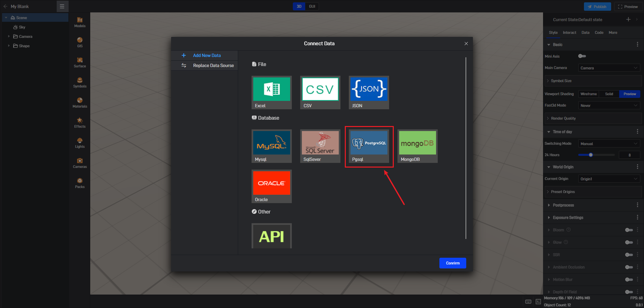Screen dimensions: 644x308
Task: Click the 24 Hours value field
Action: click(630, 155)
